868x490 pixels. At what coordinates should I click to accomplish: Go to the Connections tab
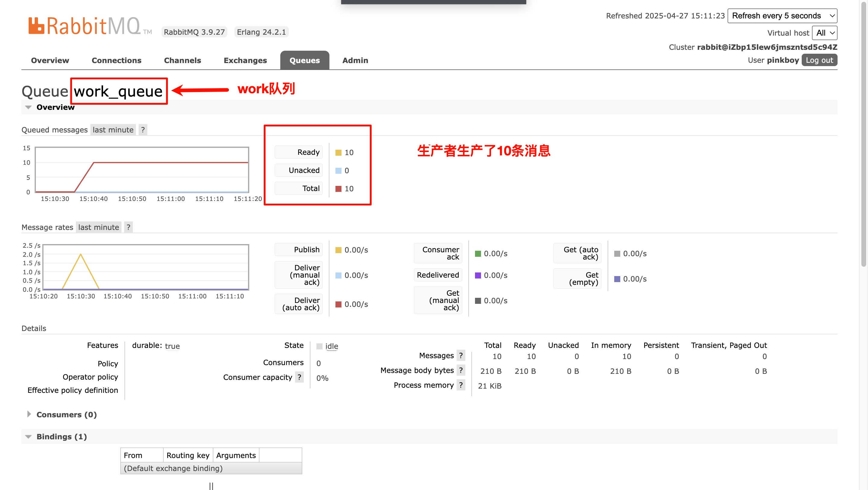click(x=116, y=60)
